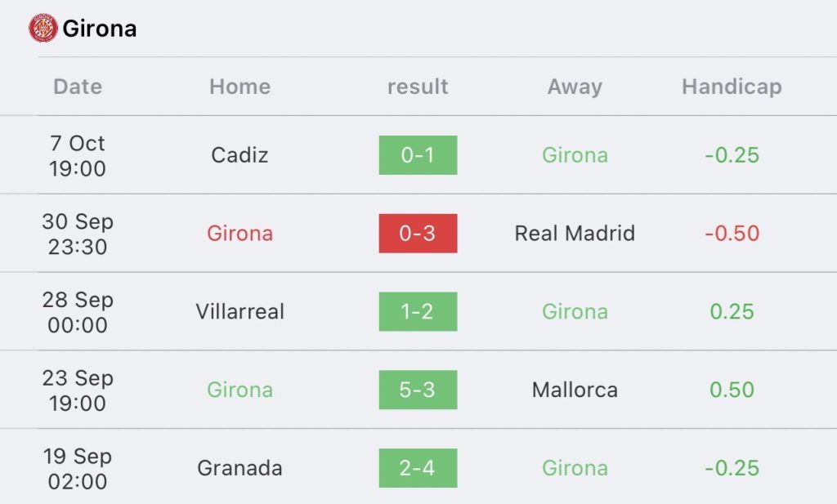Click the red -0.50 handicap value

732,233
